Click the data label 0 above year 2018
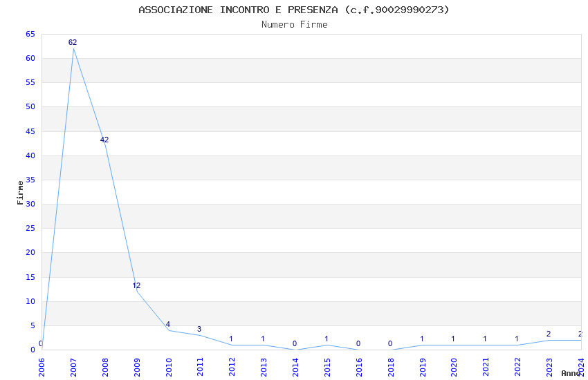588x380 pixels. tap(390, 343)
